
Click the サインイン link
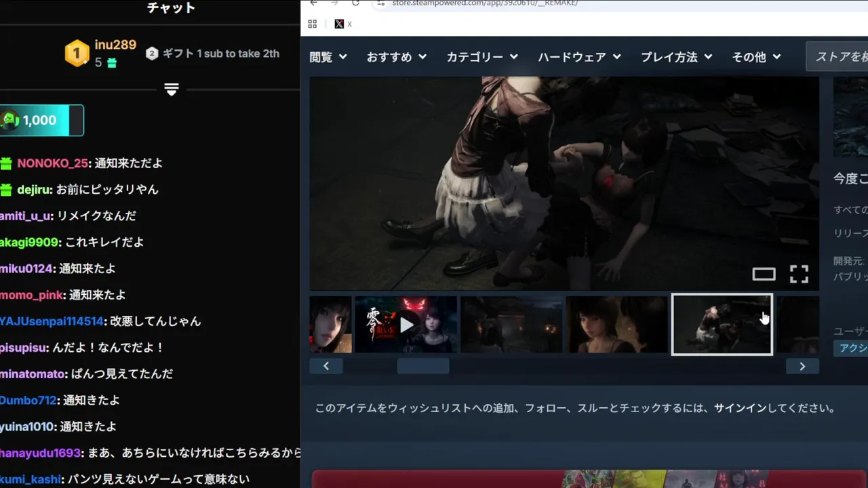click(x=740, y=408)
